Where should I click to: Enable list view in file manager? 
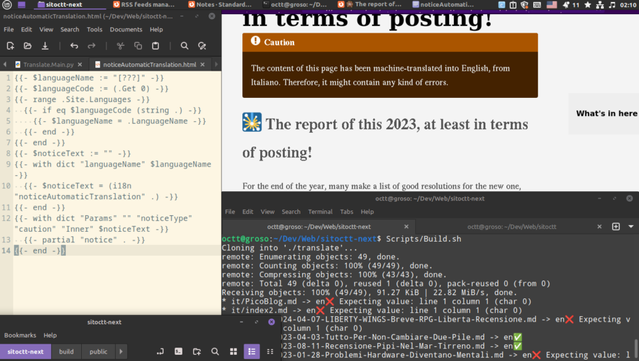[252, 351]
